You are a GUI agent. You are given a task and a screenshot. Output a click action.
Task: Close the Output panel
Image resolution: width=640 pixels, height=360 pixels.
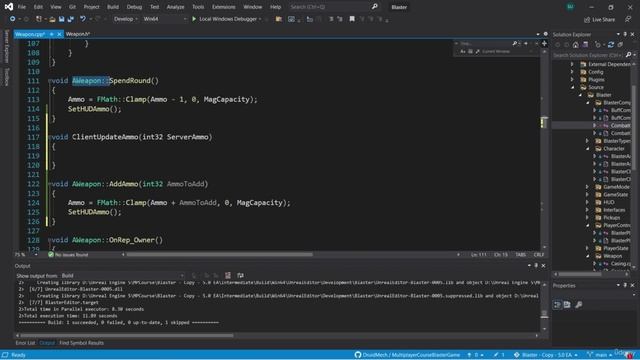[x=543, y=266]
